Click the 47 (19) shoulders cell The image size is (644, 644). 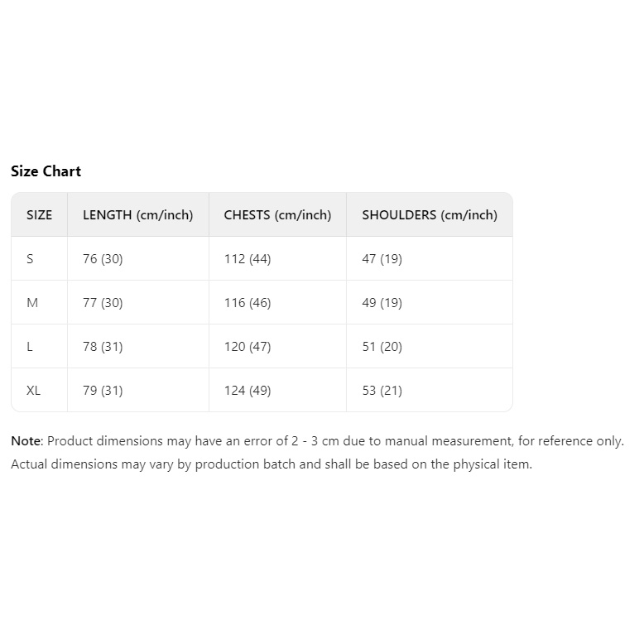(x=382, y=259)
